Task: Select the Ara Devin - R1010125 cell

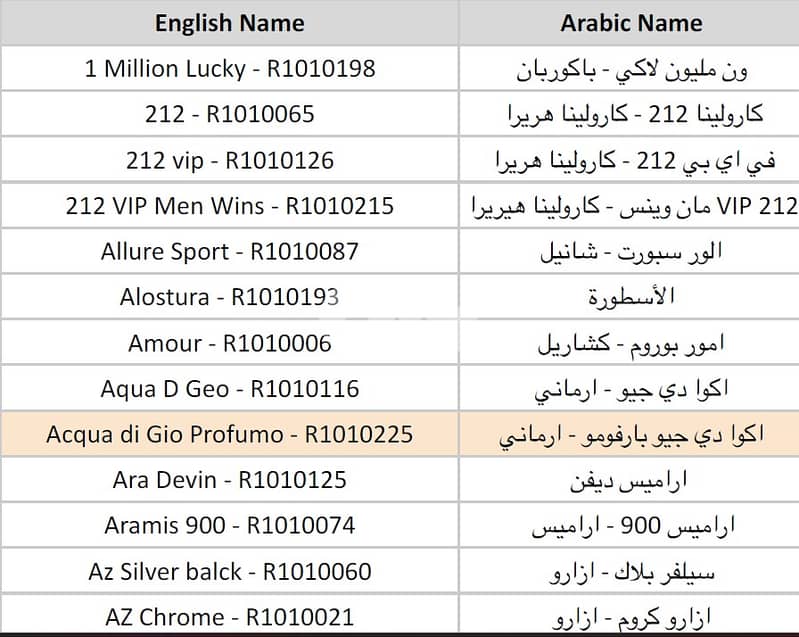Action: 229,480
